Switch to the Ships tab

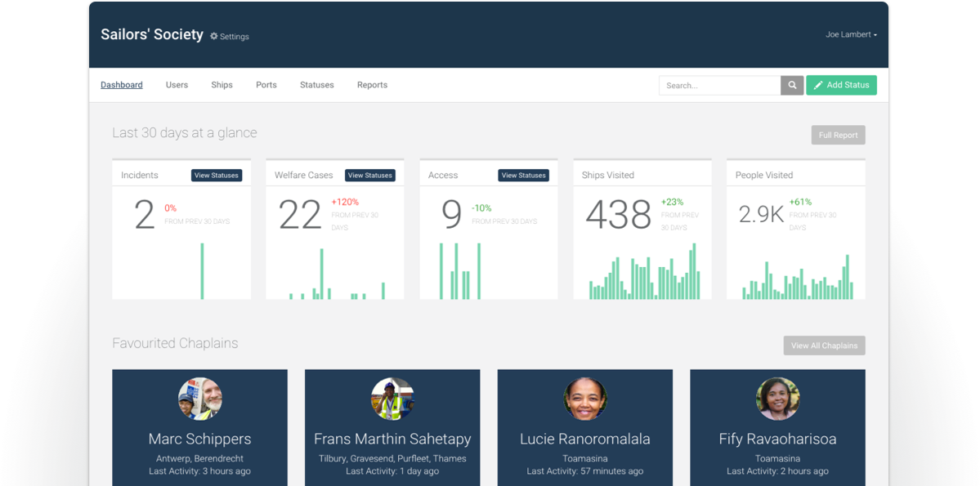point(222,85)
